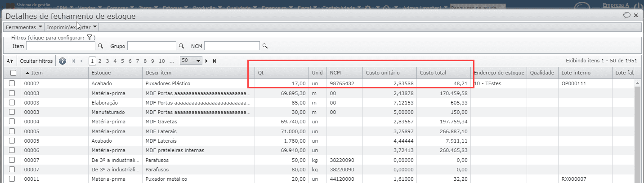Sort by the Custo total column header
644x183 pixels.
pos(443,73)
